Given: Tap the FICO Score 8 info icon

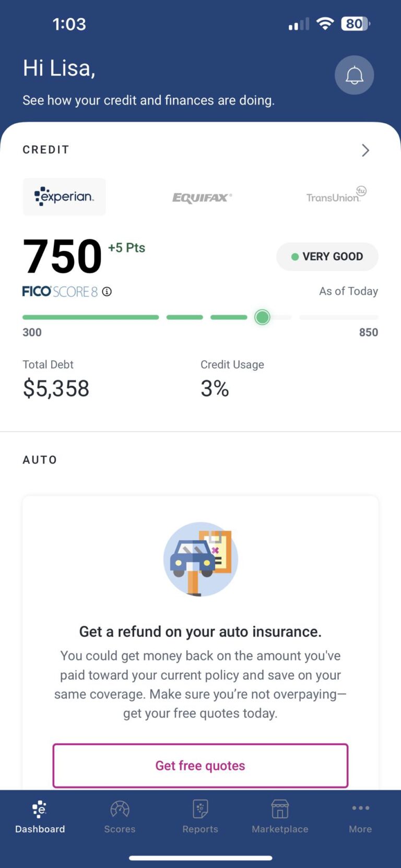Looking at the screenshot, I should [107, 292].
